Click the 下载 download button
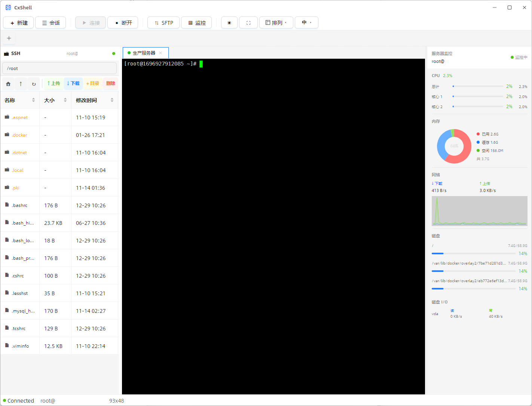This screenshot has width=532, height=406. point(73,83)
